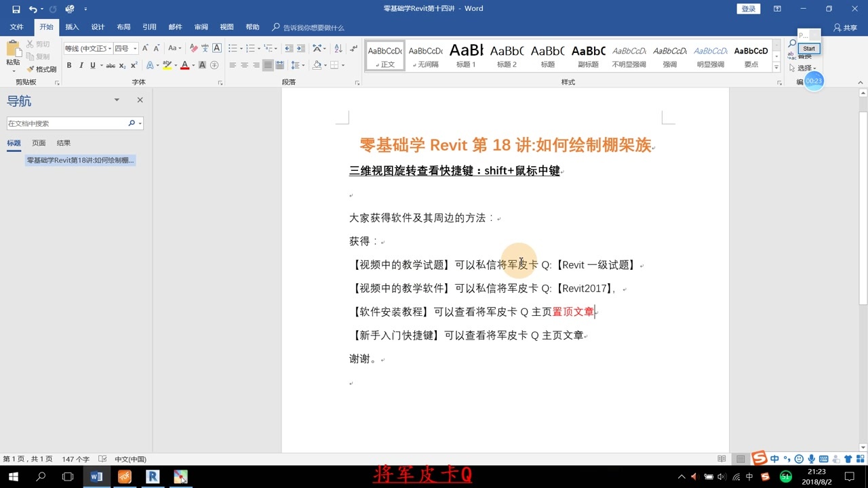
Task: Open navigation pane options dropdown
Action: coord(117,100)
